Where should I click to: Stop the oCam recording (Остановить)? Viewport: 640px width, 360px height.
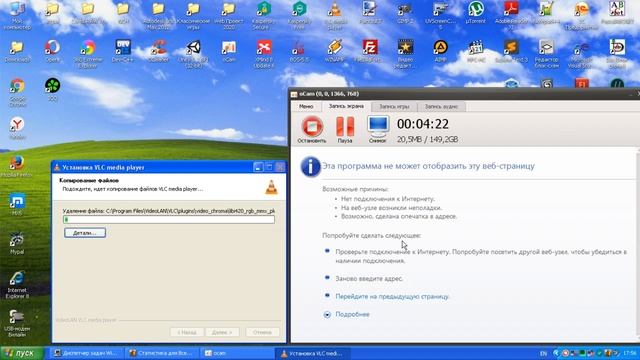(x=312, y=129)
